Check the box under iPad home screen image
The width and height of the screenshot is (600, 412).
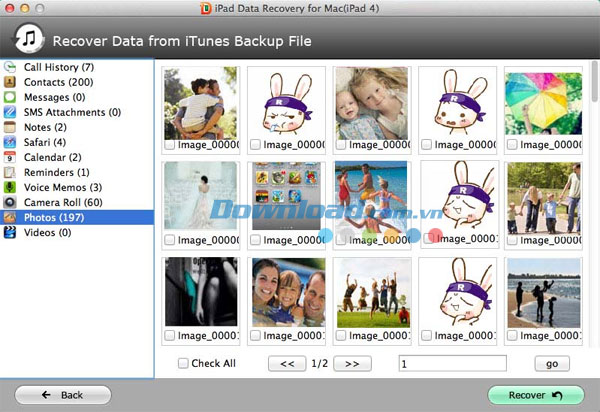pos(255,240)
